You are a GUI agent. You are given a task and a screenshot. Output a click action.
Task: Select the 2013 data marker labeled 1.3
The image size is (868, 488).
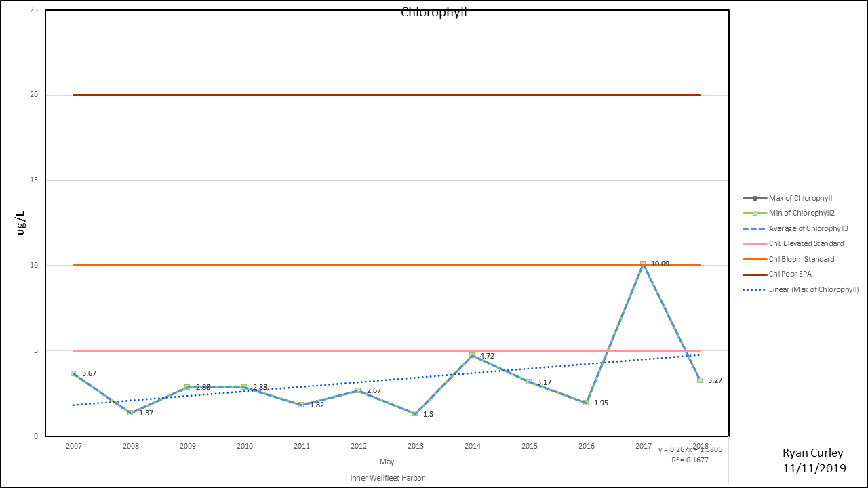[x=415, y=413]
